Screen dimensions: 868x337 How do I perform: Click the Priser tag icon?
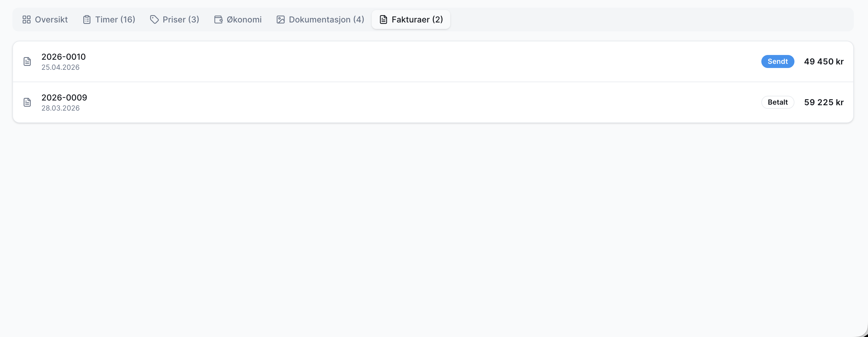[154, 20]
